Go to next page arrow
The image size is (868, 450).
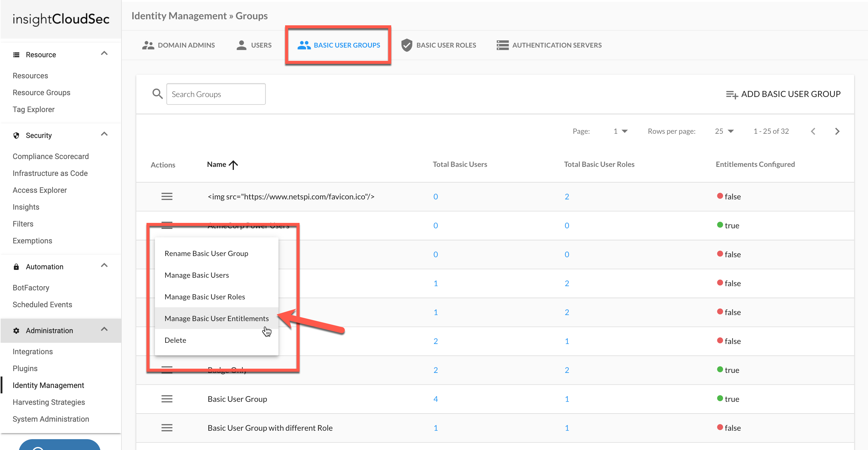pos(837,131)
